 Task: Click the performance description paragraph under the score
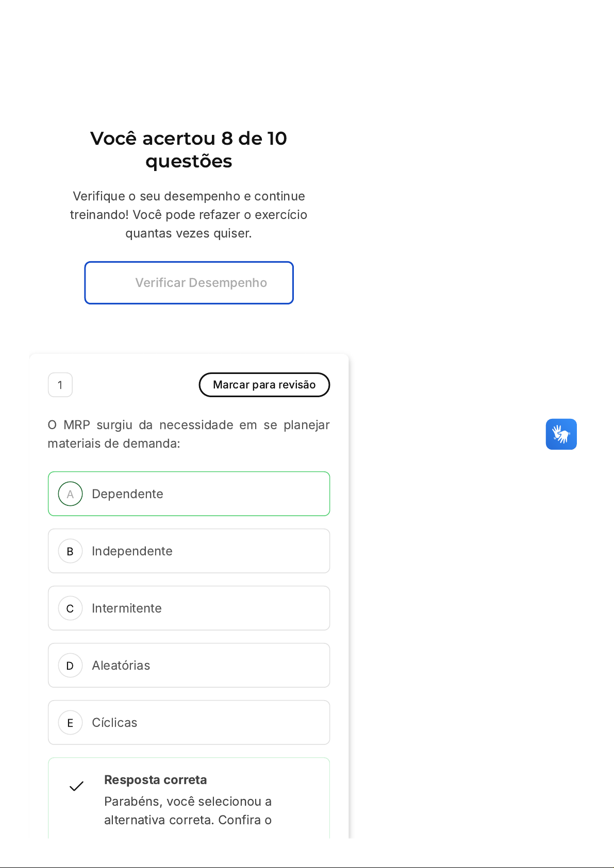coord(189,215)
